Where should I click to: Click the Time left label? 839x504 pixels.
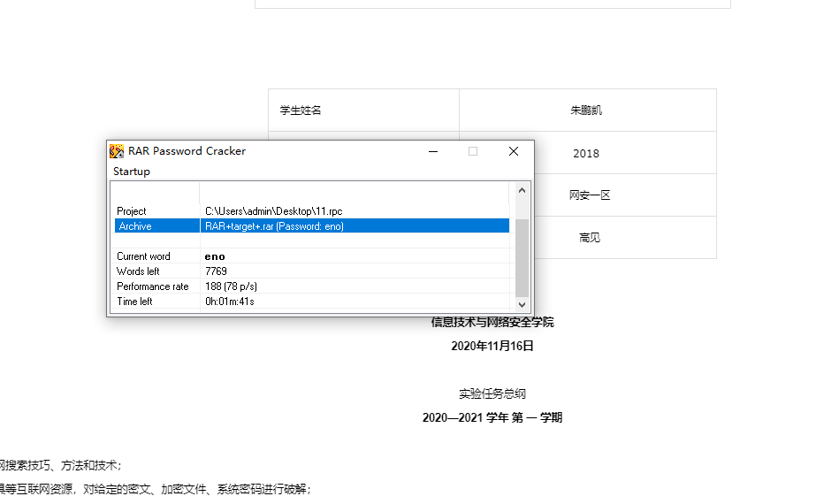(135, 302)
